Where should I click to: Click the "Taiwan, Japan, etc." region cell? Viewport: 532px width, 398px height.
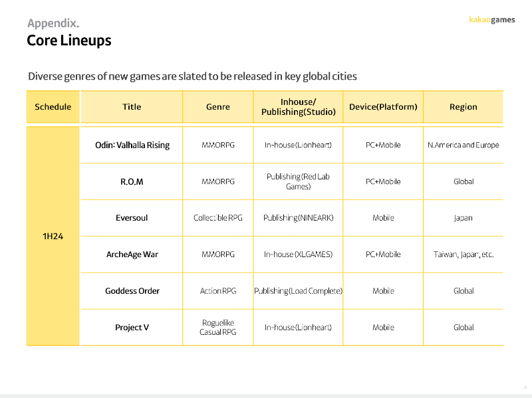point(464,254)
